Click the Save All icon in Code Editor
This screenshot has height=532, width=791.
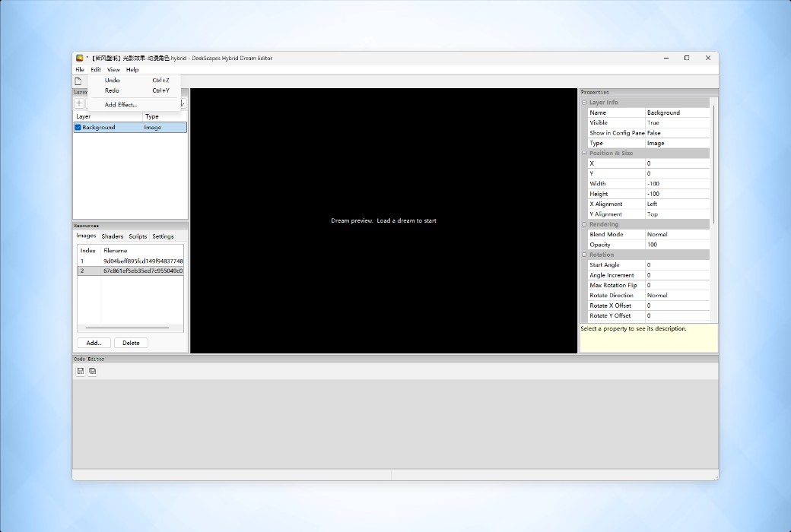pyautogui.click(x=92, y=371)
